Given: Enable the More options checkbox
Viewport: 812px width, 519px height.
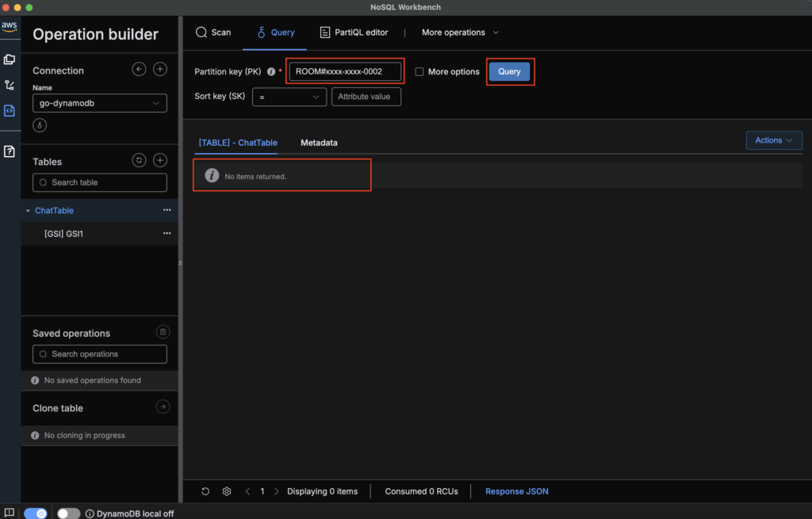Looking at the screenshot, I should [x=419, y=71].
